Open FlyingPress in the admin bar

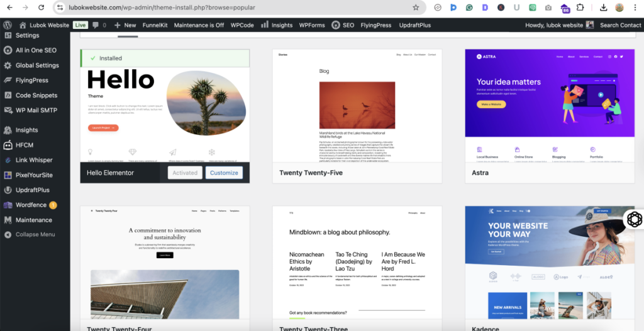click(376, 25)
